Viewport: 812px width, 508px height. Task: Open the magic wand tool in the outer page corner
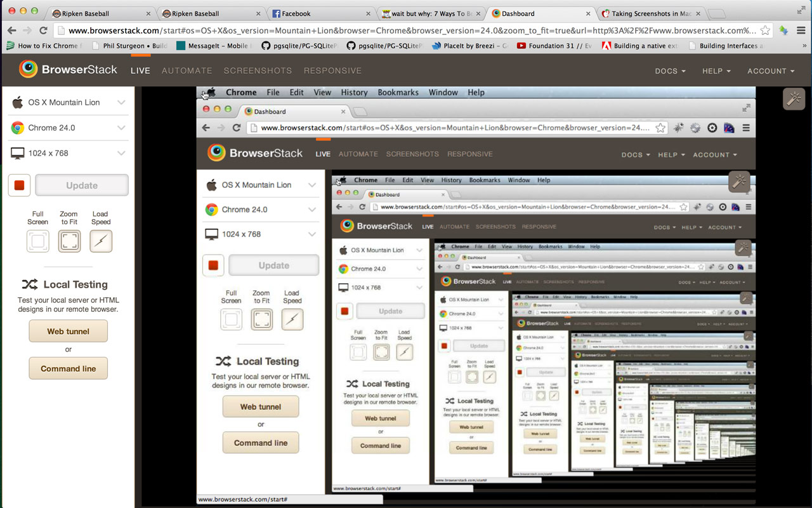pos(794,98)
